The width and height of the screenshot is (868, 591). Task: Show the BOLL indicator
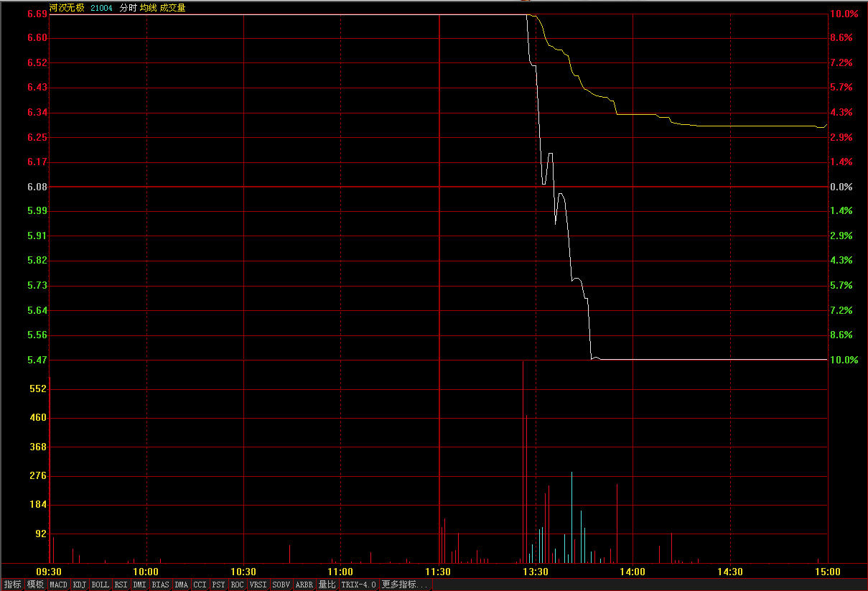101,585
